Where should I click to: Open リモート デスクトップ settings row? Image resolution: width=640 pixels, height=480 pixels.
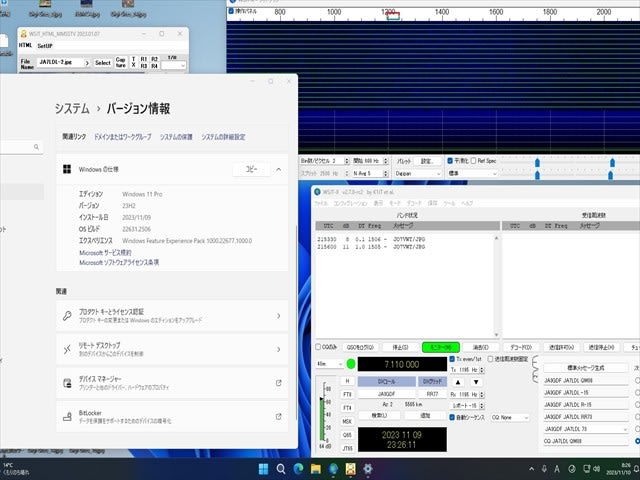point(172,349)
